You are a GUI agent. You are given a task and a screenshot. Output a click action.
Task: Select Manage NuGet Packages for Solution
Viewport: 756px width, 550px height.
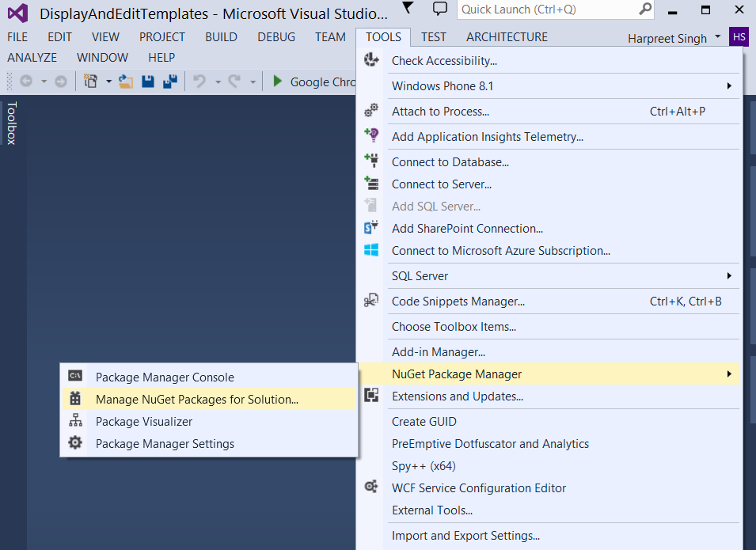point(197,399)
